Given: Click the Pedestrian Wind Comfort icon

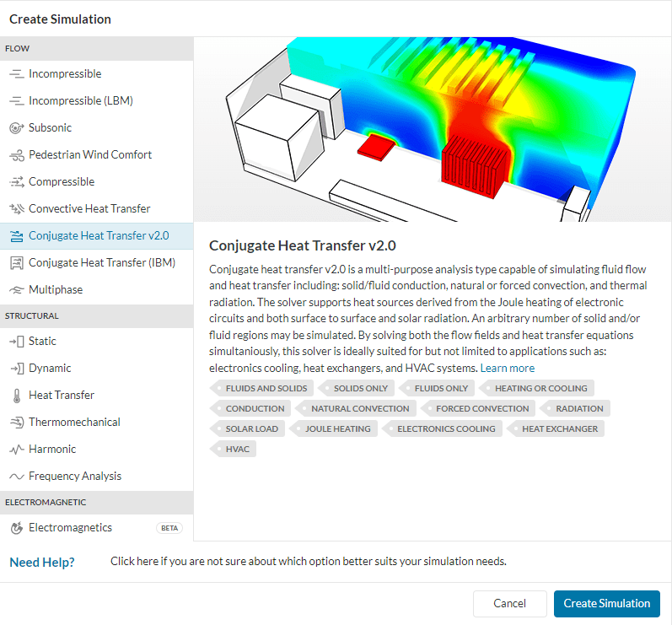Looking at the screenshot, I should tap(16, 155).
